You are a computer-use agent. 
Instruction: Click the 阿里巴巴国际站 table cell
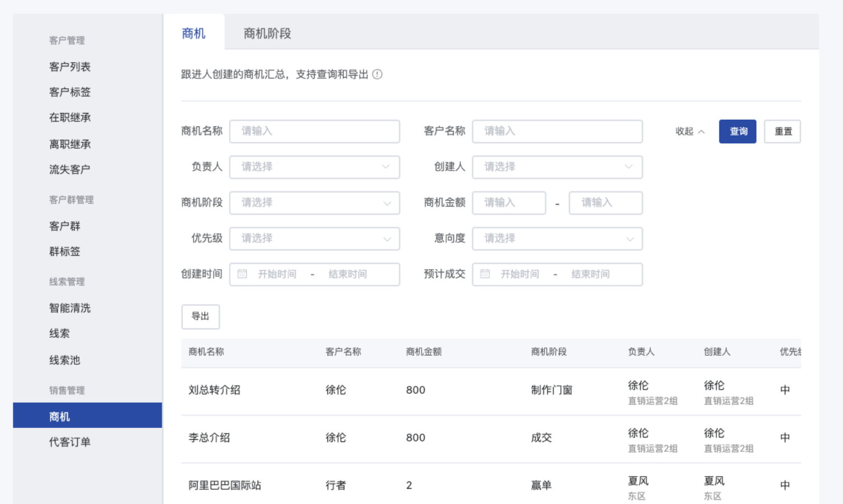[x=225, y=486]
